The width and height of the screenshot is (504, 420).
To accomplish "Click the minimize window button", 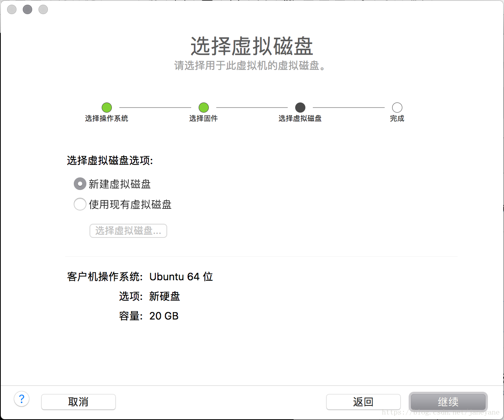I will click(27, 9).
